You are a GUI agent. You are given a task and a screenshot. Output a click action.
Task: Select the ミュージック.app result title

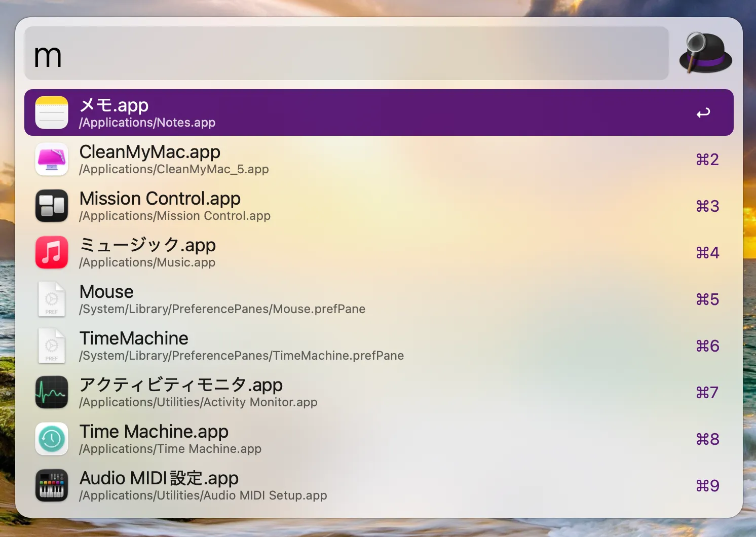148,245
